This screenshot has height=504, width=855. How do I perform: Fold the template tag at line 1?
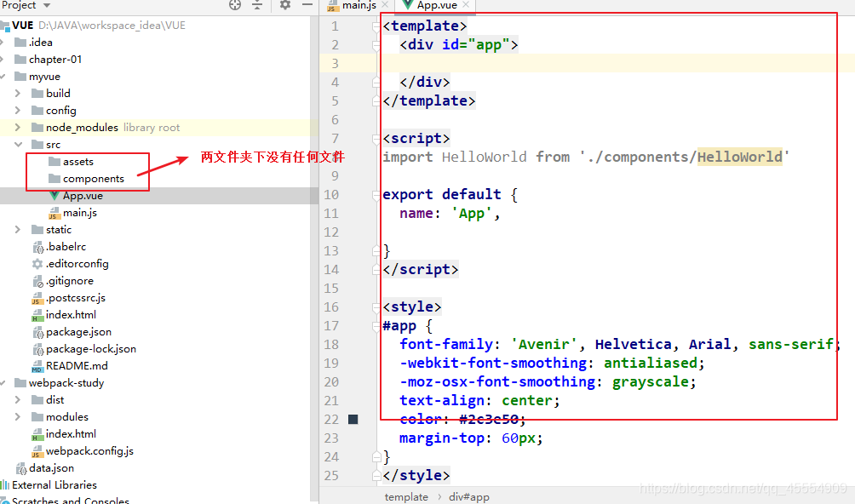[376, 26]
